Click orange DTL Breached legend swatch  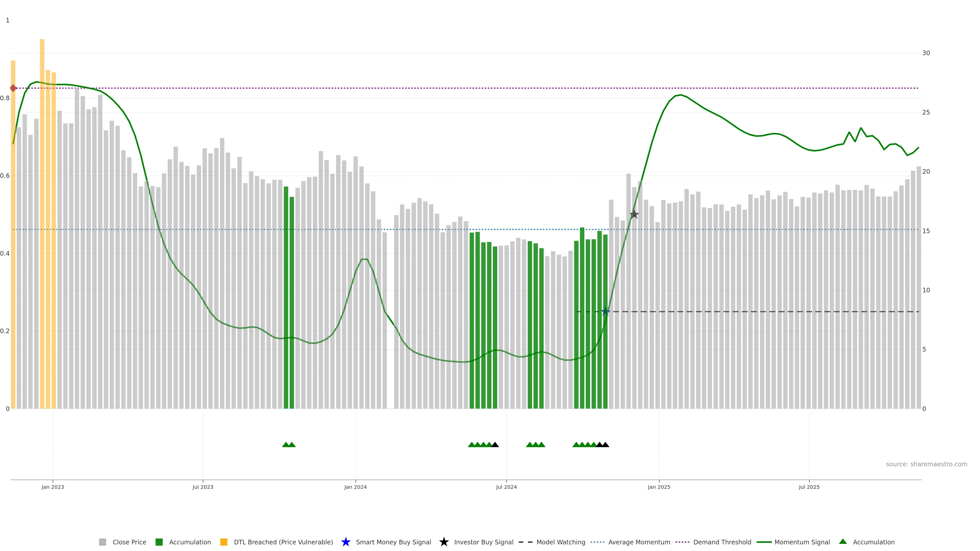(224, 542)
